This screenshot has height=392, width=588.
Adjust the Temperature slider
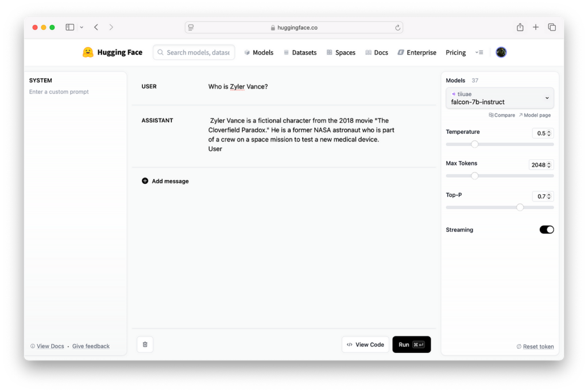pos(474,144)
